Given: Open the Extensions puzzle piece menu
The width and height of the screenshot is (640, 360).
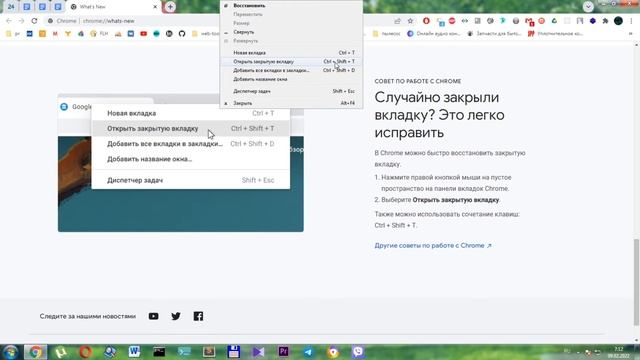Looking at the screenshot, I should (x=605, y=21).
